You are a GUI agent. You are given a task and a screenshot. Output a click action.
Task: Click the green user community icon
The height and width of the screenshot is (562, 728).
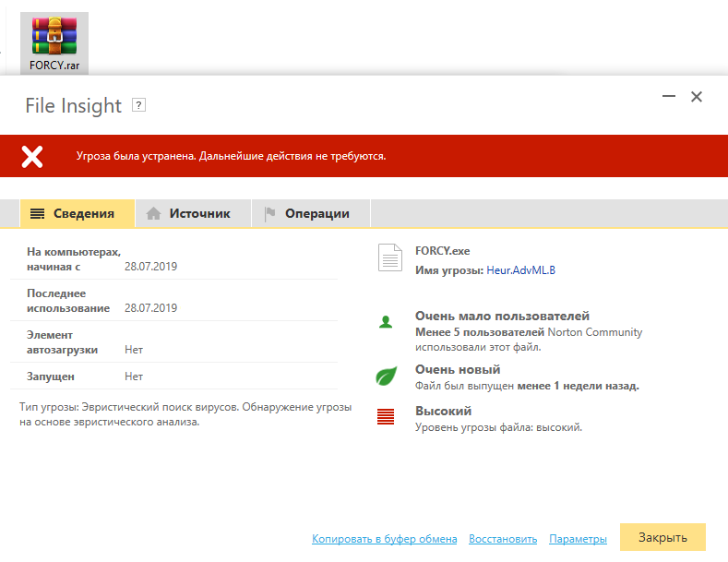pos(386,322)
